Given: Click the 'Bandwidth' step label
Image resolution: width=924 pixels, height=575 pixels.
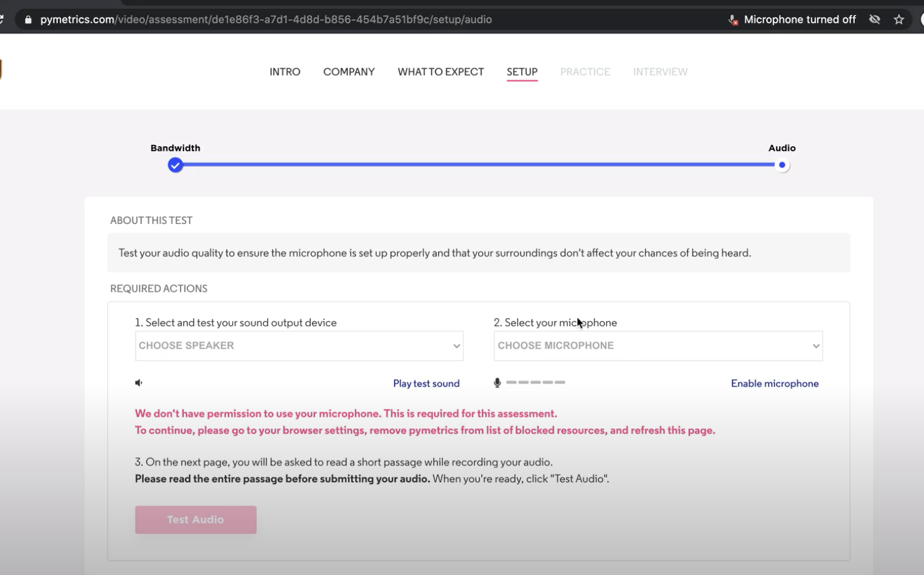Looking at the screenshot, I should pos(175,148).
